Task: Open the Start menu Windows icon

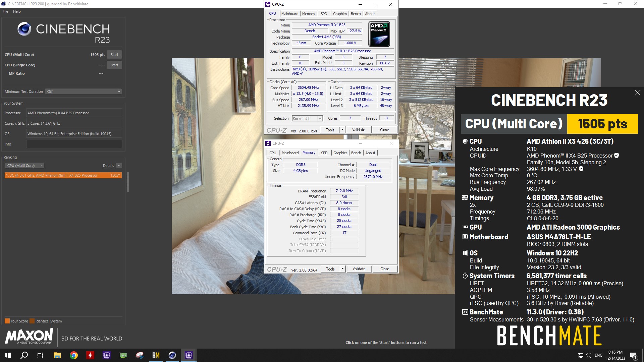Action: tap(8, 355)
